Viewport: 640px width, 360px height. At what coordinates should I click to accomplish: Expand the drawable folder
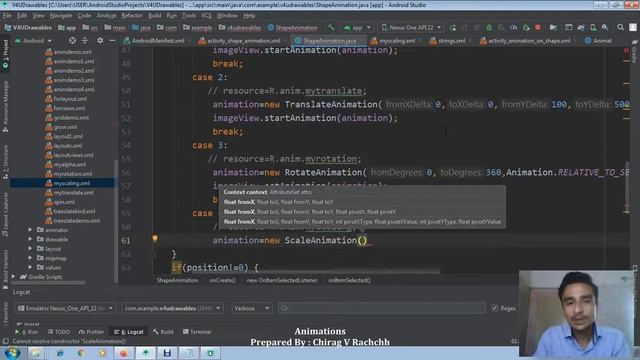click(x=30, y=239)
